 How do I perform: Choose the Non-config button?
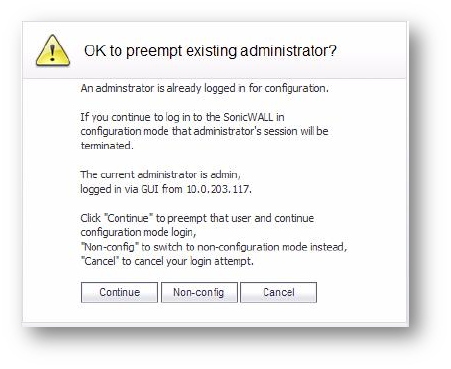click(x=199, y=292)
